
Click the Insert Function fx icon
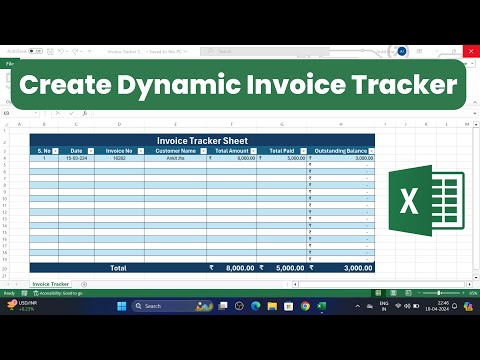[x=85, y=113]
